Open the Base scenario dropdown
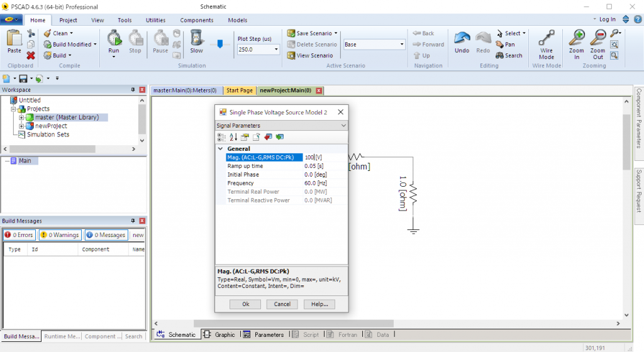The width and height of the screenshot is (644, 352). click(402, 45)
